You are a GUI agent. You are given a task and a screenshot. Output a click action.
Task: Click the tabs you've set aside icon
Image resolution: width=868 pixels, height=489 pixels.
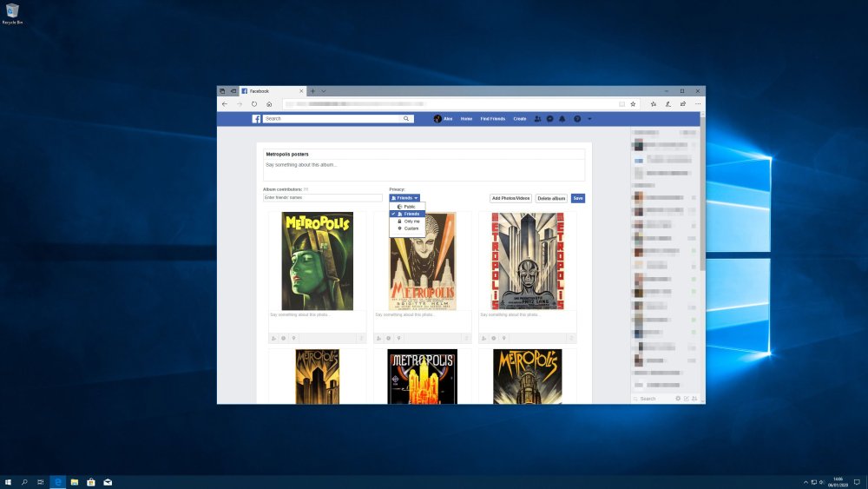[222, 91]
